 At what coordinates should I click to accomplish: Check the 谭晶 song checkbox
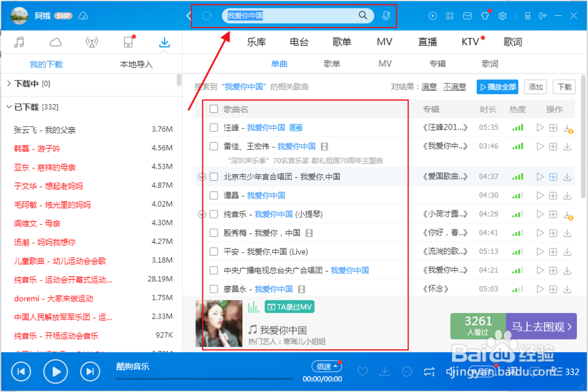tap(214, 195)
